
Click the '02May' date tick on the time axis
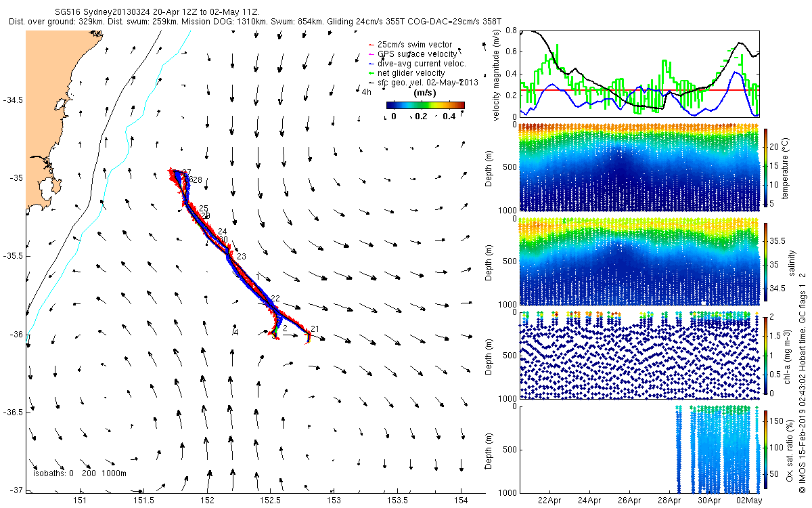pyautogui.click(x=749, y=501)
